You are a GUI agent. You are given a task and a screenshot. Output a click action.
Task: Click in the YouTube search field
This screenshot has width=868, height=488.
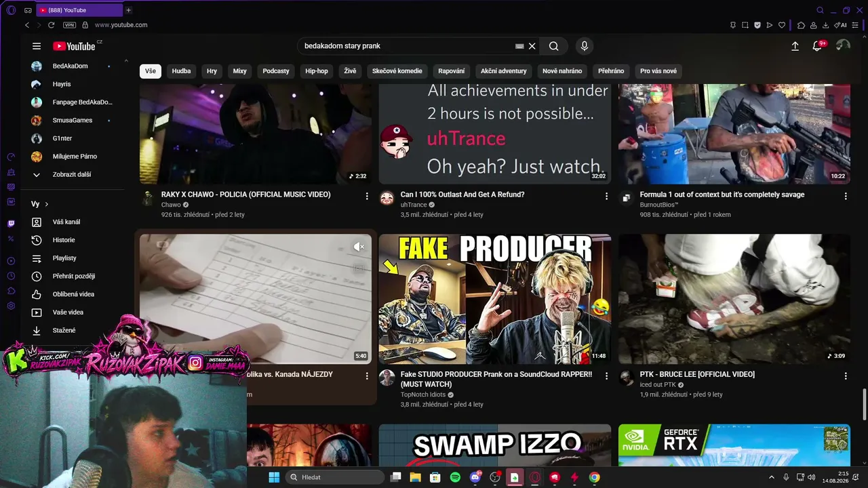pyautogui.click(x=407, y=46)
